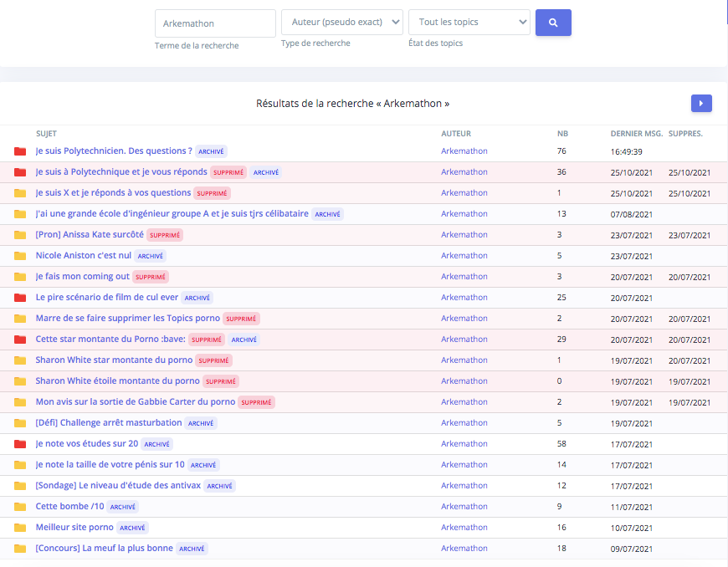
Task: Click the next page arrow button
Action: [701, 103]
